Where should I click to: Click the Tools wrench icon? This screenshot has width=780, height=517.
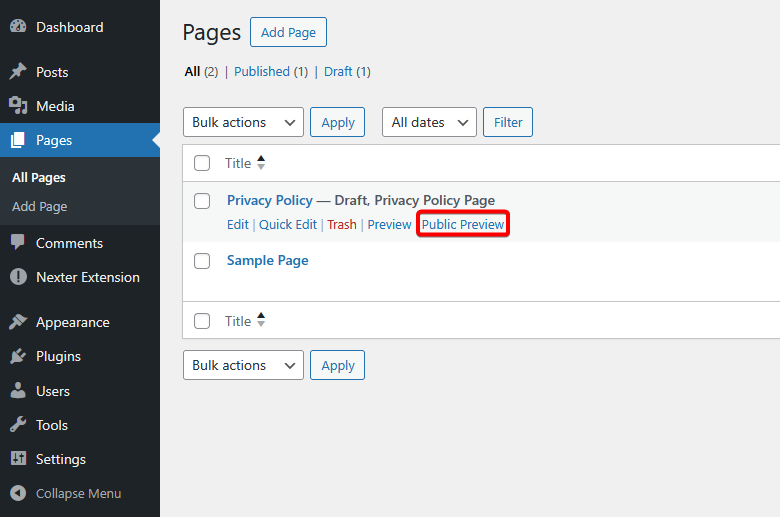pyautogui.click(x=18, y=425)
